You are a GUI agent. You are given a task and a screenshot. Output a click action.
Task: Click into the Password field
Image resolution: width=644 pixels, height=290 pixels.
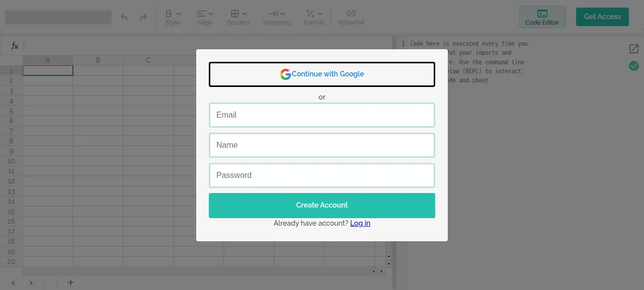pos(322,175)
